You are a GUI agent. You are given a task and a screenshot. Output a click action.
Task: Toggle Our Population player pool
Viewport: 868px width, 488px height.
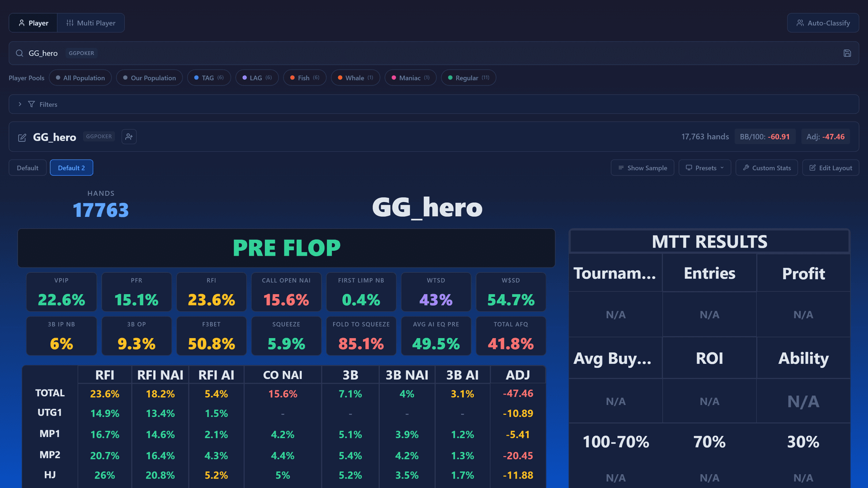tap(149, 78)
